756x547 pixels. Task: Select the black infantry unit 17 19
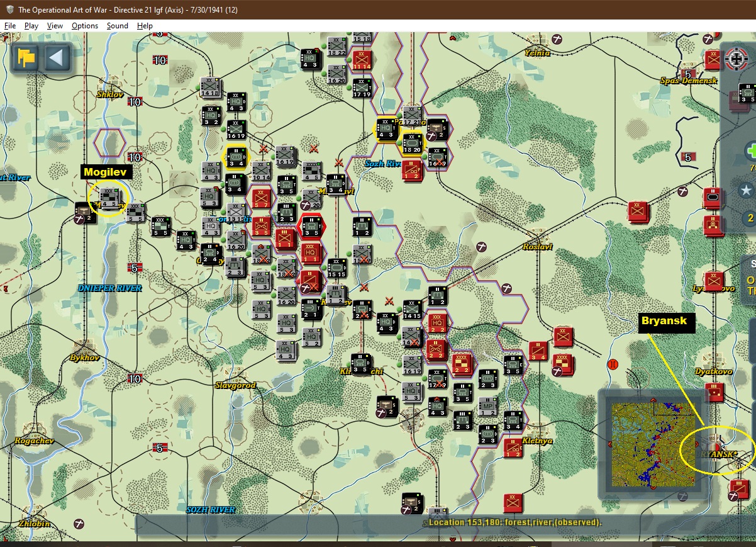(362, 88)
